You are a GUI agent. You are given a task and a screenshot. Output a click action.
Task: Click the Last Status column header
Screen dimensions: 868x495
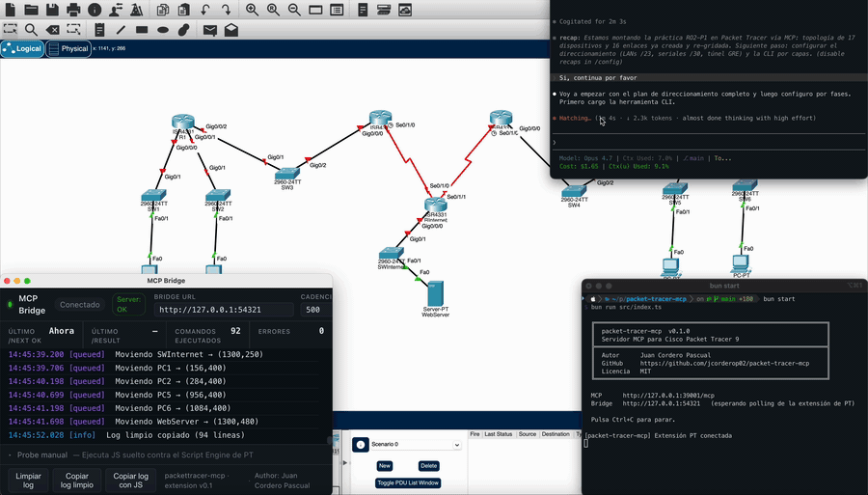click(x=499, y=434)
